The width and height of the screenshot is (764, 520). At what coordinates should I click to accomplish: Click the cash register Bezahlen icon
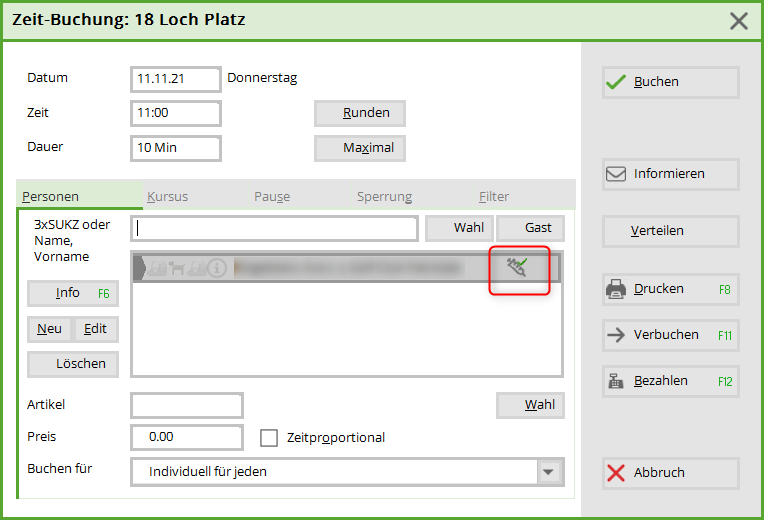pyautogui.click(x=616, y=381)
